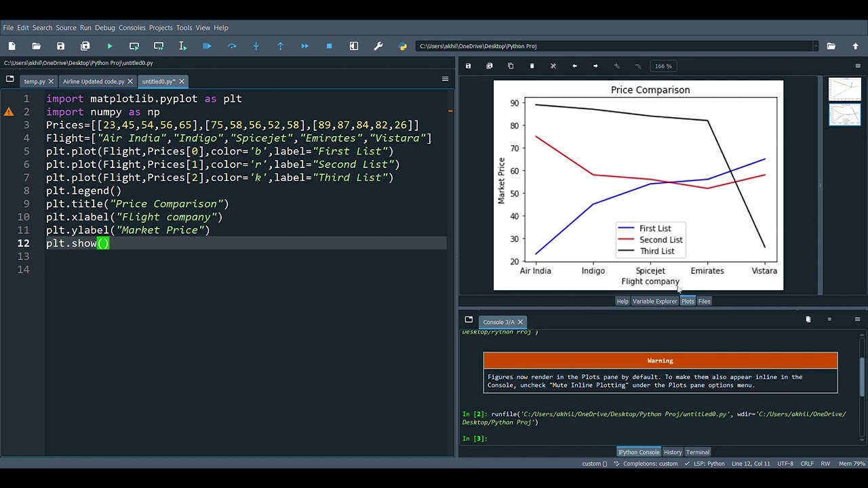This screenshot has width=868, height=488.
Task: Switch to Terminal tab
Action: coord(698,452)
